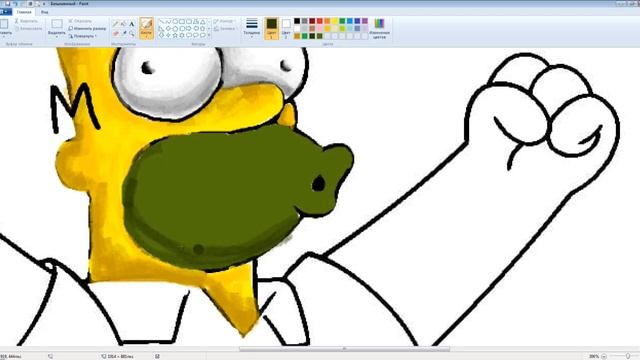Open the Thickness (Толщина) line size dropdown
The image size is (640, 360).
251,28
